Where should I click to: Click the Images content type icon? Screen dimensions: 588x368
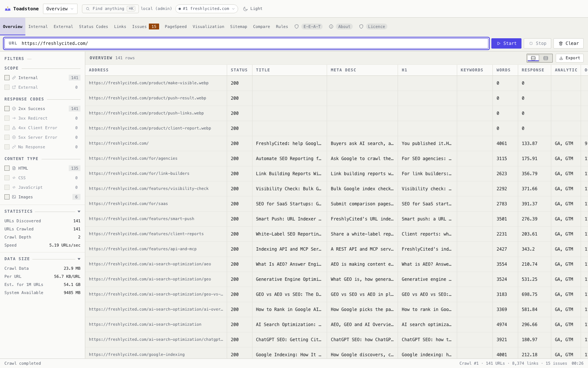[14, 197]
